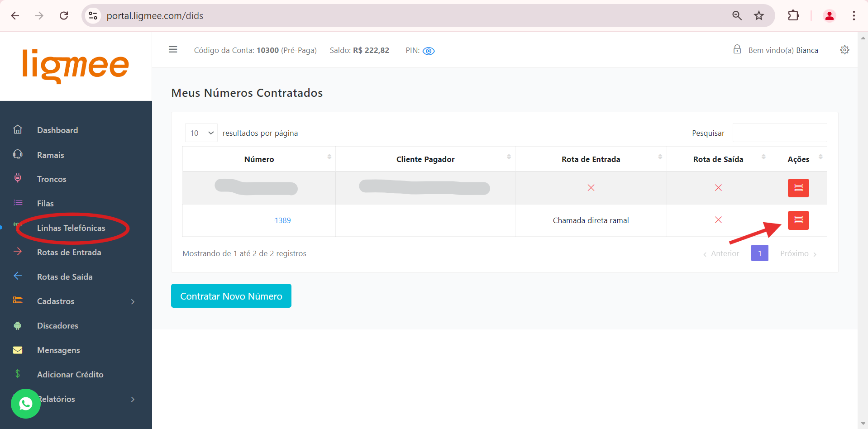Bookmark this page with star icon
The width and height of the screenshot is (868, 429).
[759, 16]
